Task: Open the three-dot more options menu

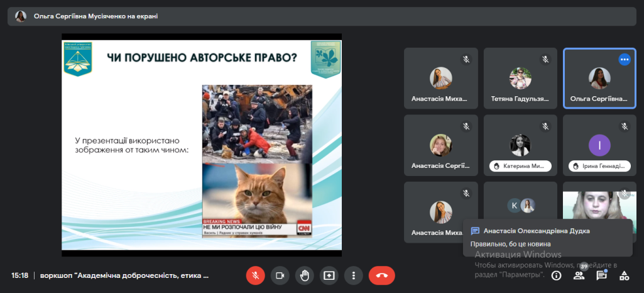Action: 354,275
